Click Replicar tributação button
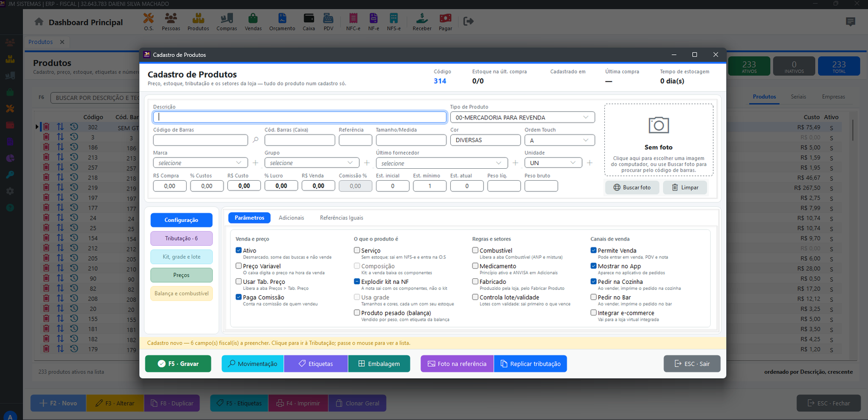The width and height of the screenshot is (868, 420). pos(531,364)
